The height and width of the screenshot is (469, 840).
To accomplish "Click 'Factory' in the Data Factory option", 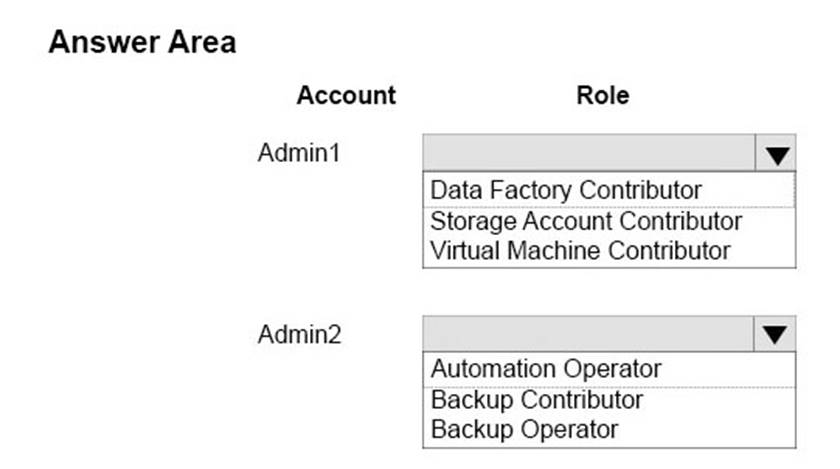I will [528, 189].
